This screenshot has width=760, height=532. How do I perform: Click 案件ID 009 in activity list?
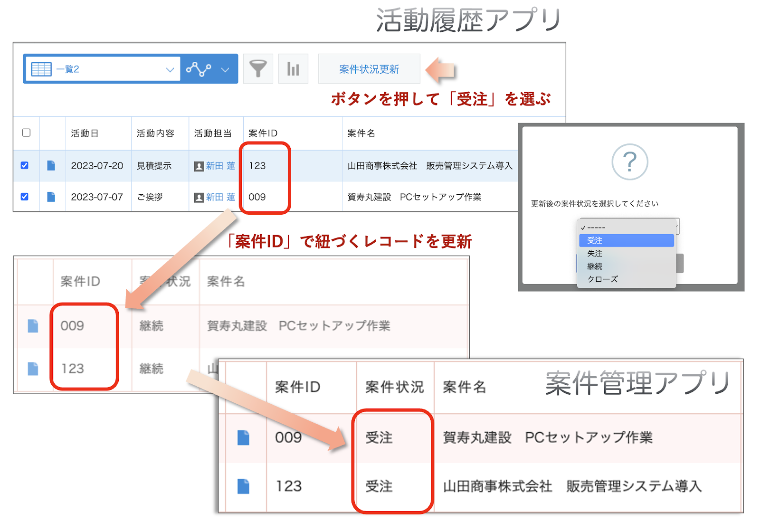[257, 197]
